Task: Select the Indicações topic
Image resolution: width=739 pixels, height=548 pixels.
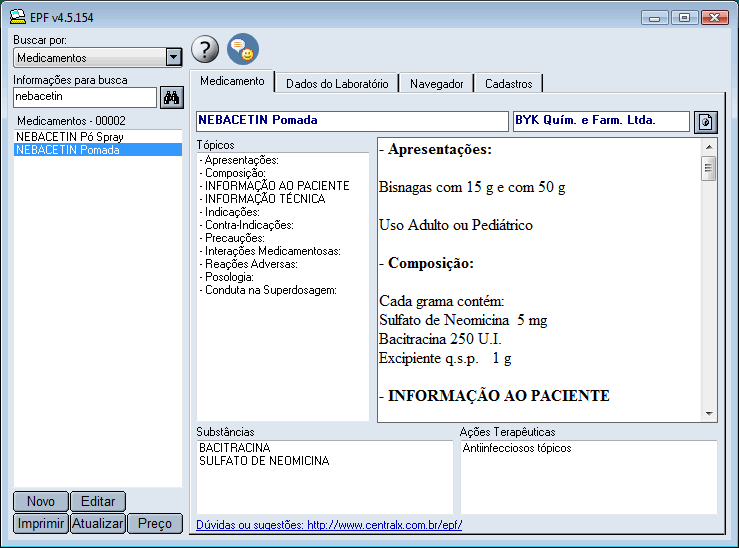Action: [x=230, y=212]
